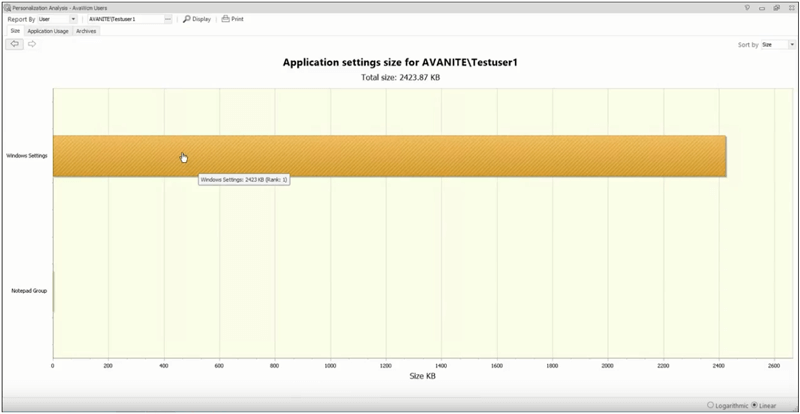The height and width of the screenshot is (414, 800).
Task: Click the Personalization Analysis window icon
Action: 7,8
